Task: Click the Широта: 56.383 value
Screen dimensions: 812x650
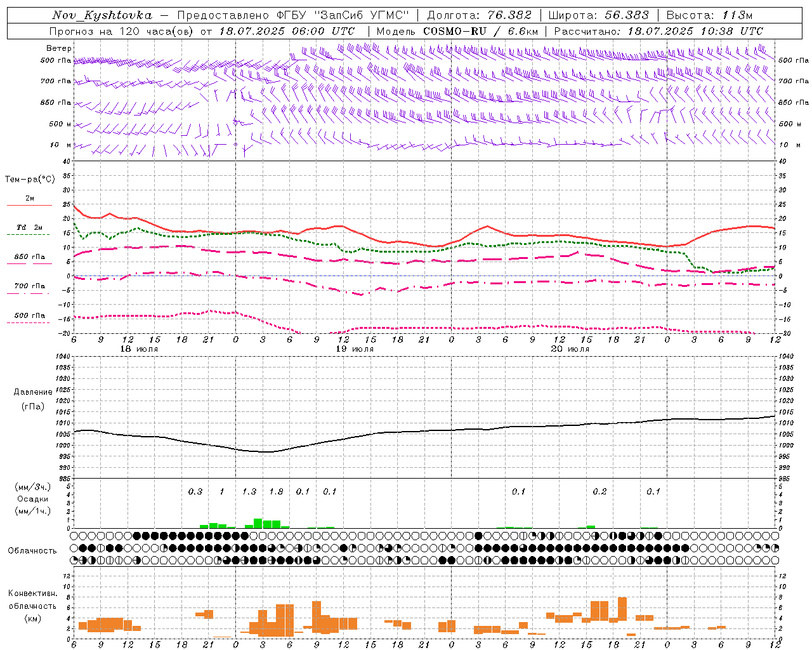Action: 599,15
